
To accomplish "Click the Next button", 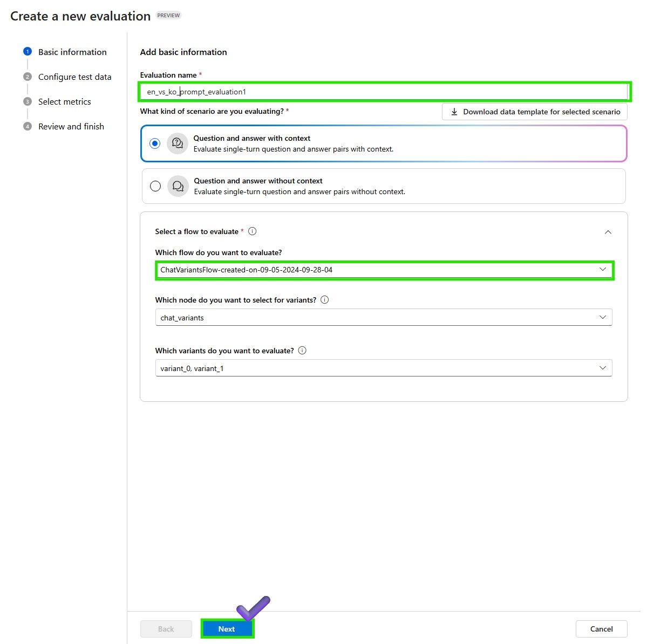I will pos(227,629).
